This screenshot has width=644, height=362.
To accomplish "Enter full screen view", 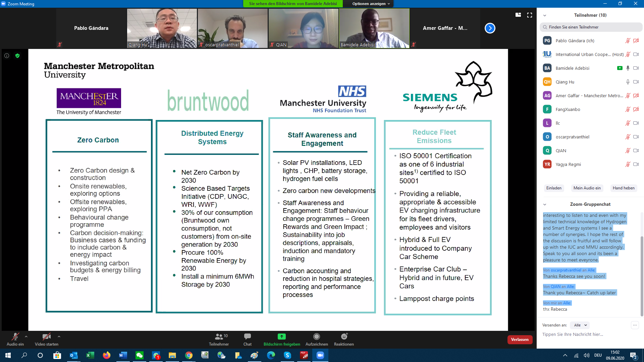I will click(530, 15).
